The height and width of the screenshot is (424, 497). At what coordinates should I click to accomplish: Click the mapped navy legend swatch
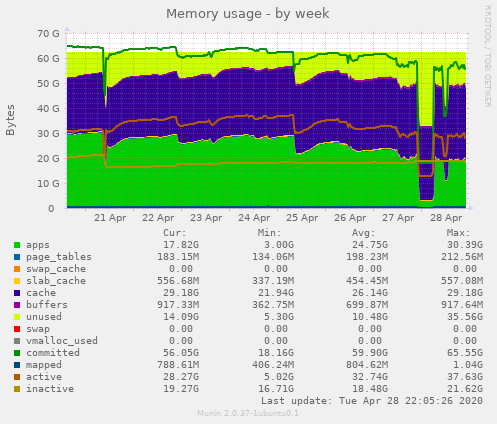click(x=17, y=365)
